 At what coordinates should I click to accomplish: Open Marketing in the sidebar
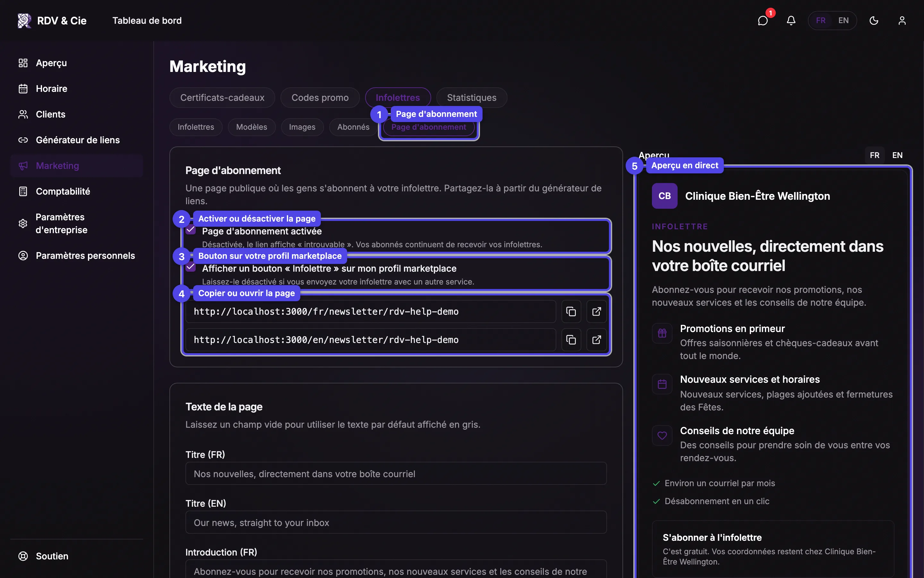(x=77, y=165)
